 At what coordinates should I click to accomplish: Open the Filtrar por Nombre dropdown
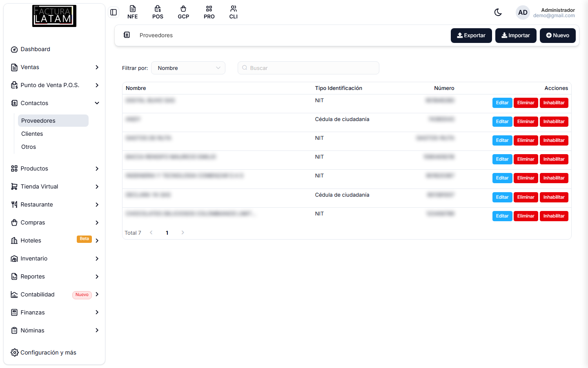tap(188, 68)
